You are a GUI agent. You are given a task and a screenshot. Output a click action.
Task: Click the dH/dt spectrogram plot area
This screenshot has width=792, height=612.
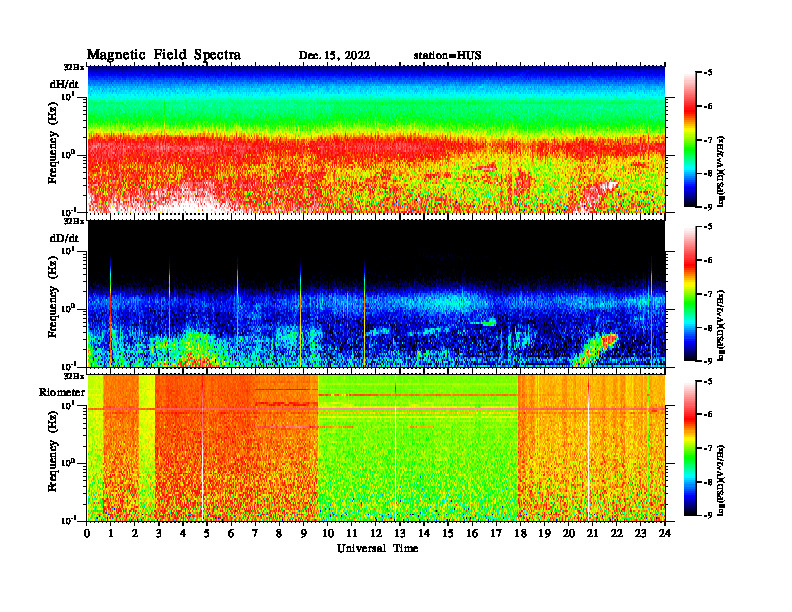376,139
